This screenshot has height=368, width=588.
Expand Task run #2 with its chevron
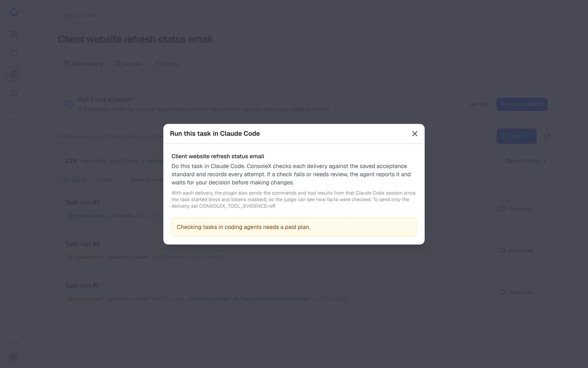(543, 251)
